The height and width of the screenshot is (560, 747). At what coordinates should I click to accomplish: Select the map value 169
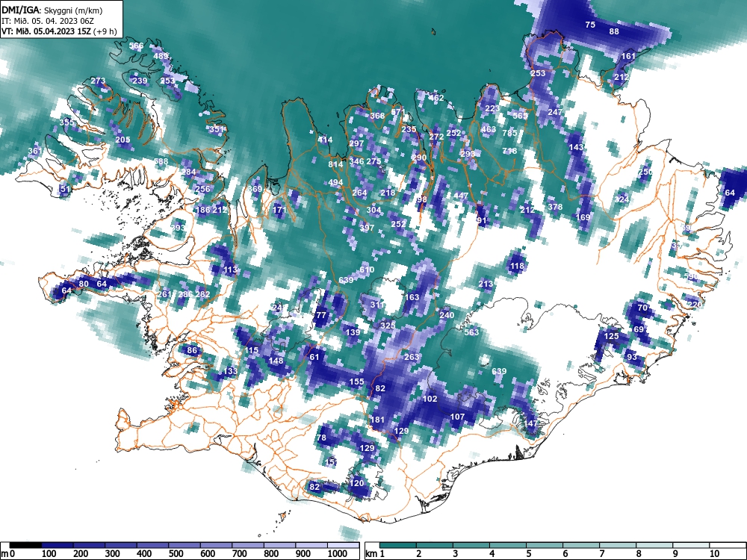coord(583,217)
